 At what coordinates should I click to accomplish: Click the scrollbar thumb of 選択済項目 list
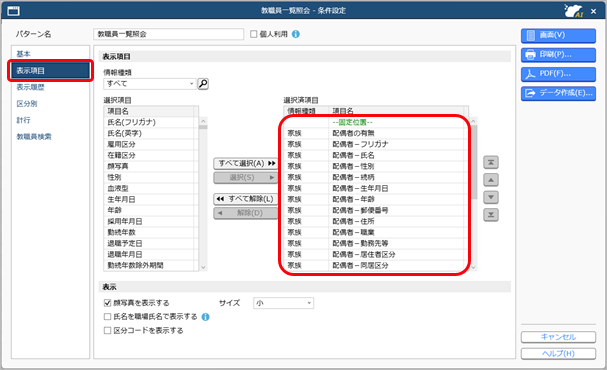[x=473, y=162]
